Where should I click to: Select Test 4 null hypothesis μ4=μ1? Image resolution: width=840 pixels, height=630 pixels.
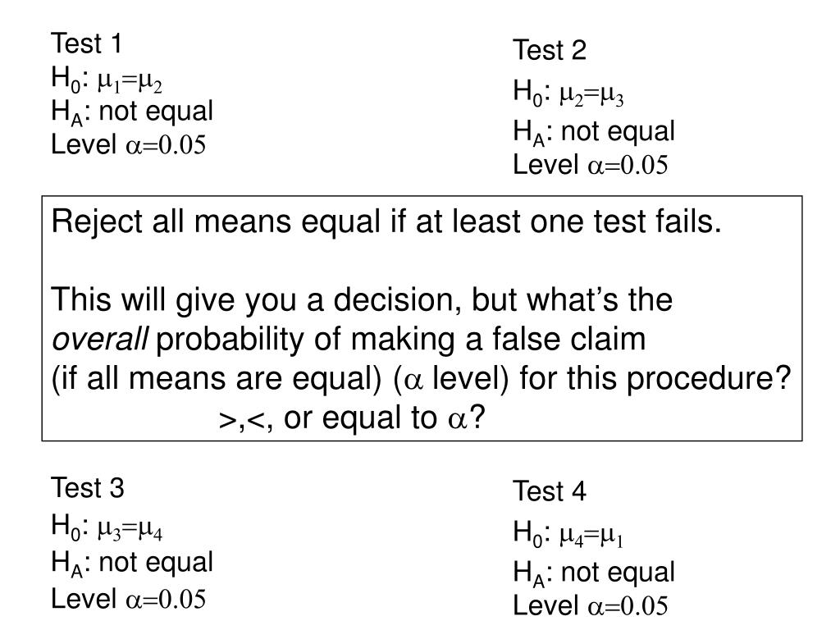click(x=568, y=534)
